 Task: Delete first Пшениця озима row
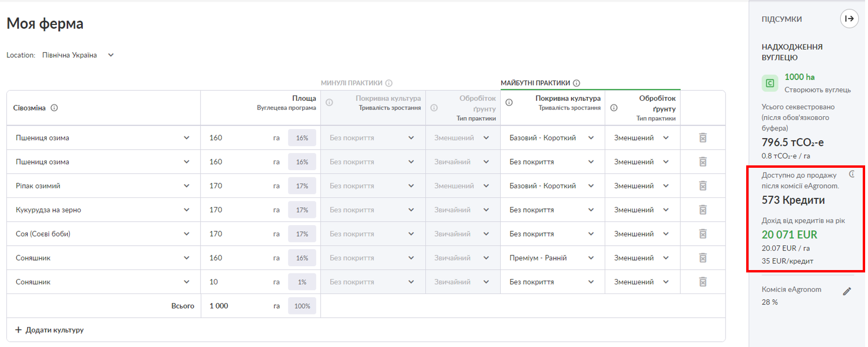click(x=703, y=138)
